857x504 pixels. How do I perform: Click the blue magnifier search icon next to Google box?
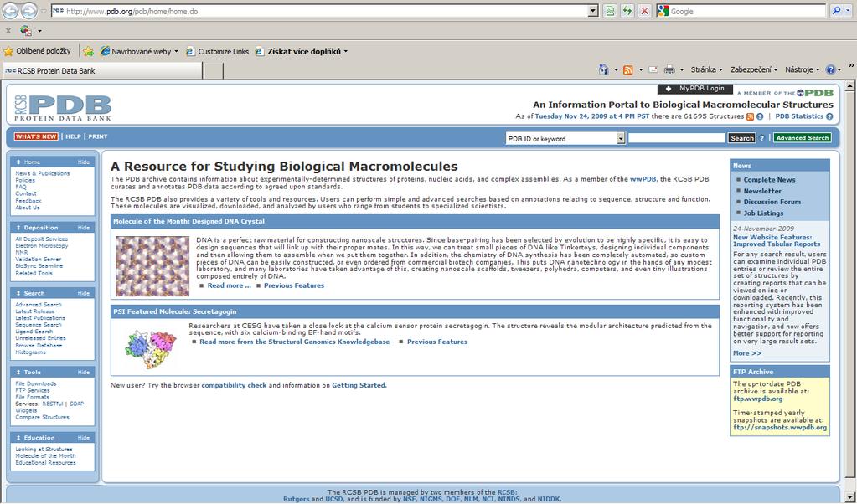[837, 11]
